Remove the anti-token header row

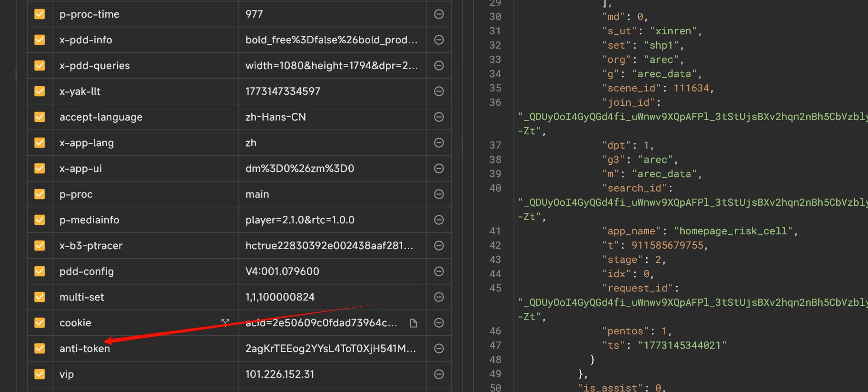coord(439,349)
